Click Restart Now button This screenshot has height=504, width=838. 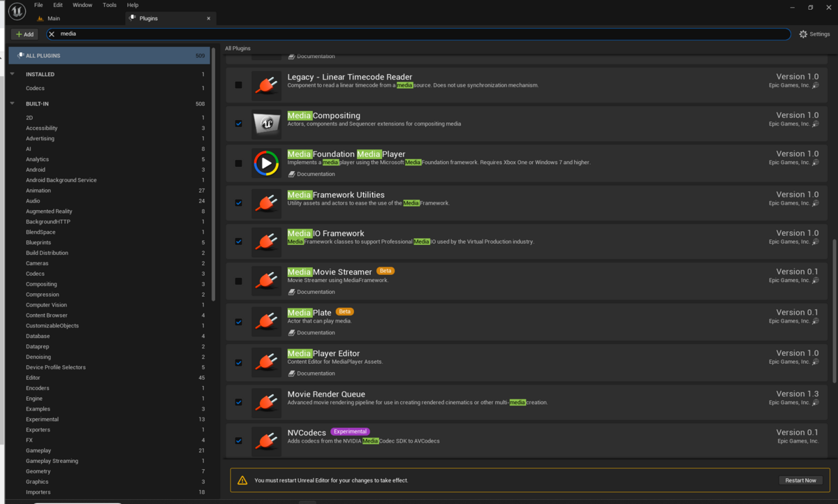[x=800, y=480]
